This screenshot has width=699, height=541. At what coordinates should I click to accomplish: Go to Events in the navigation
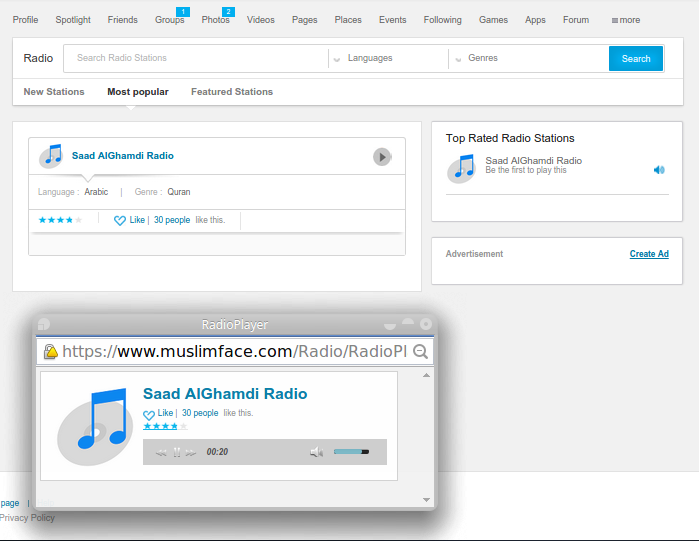(393, 20)
